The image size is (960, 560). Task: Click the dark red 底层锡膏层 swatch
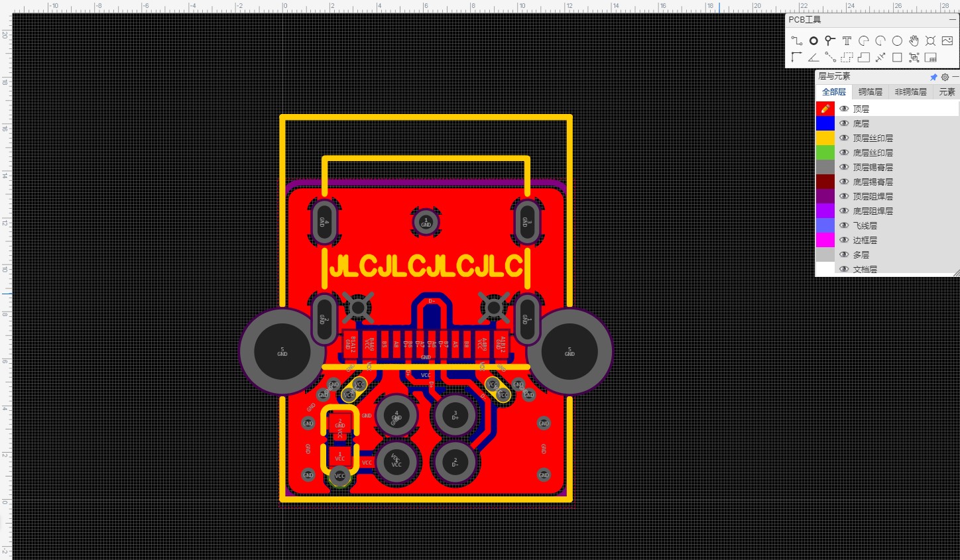click(825, 182)
